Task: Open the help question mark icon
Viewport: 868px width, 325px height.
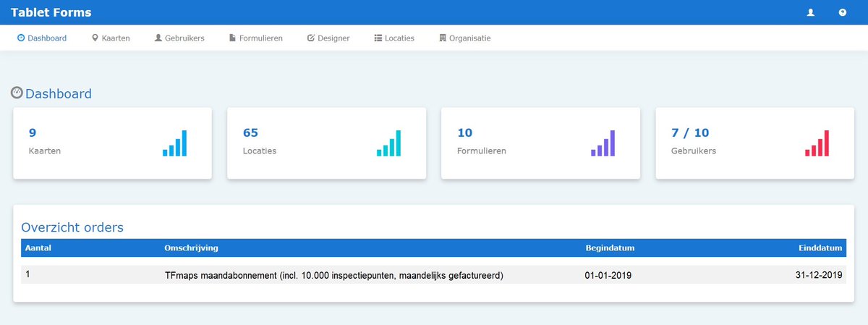Action: [843, 12]
